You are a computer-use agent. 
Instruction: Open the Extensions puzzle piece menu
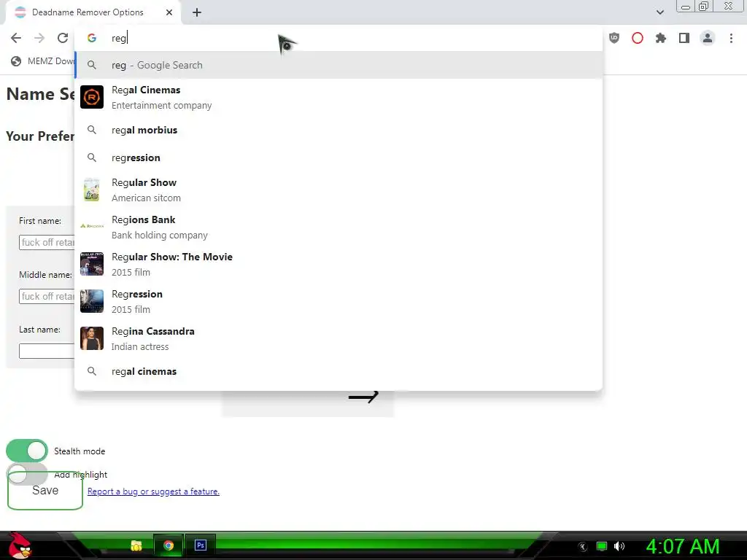click(x=661, y=38)
